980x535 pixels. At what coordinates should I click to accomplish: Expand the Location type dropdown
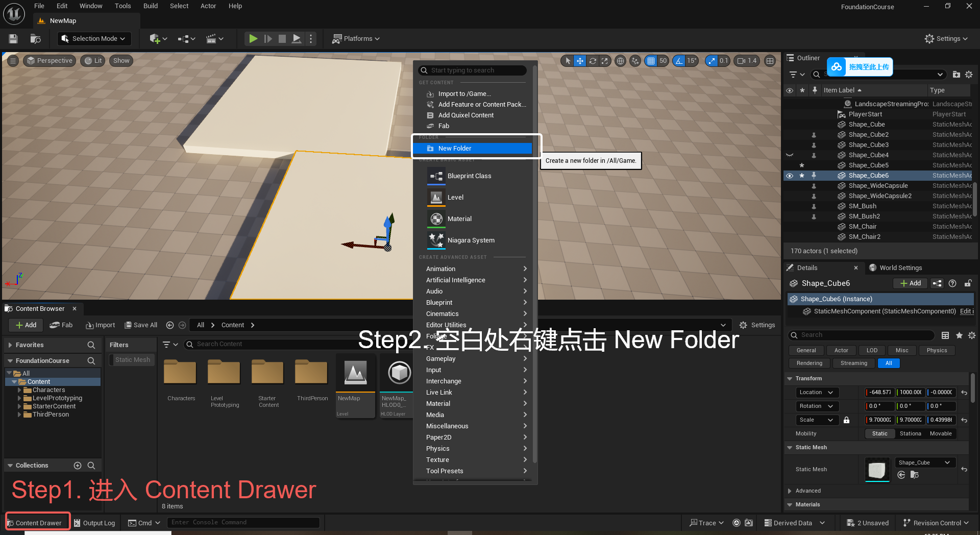click(816, 393)
